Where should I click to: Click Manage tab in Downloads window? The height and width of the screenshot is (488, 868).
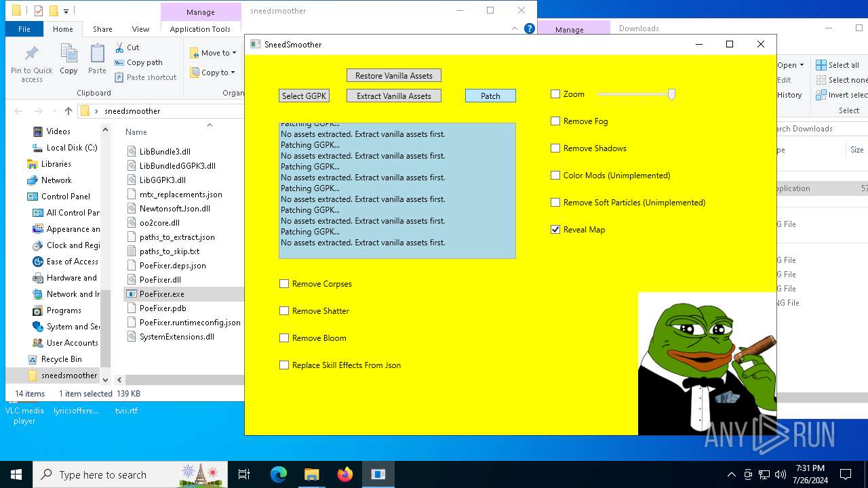(x=570, y=29)
